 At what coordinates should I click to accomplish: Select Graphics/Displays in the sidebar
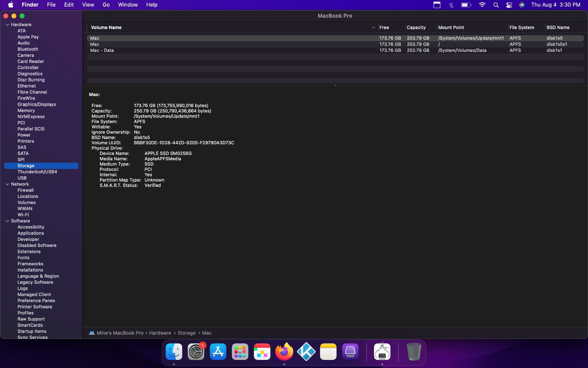[x=37, y=105]
